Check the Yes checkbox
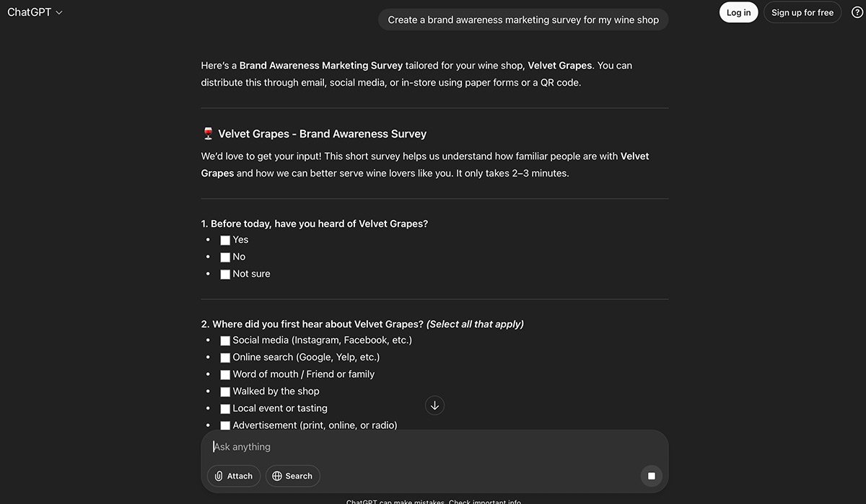Image resolution: width=866 pixels, height=504 pixels. point(225,240)
